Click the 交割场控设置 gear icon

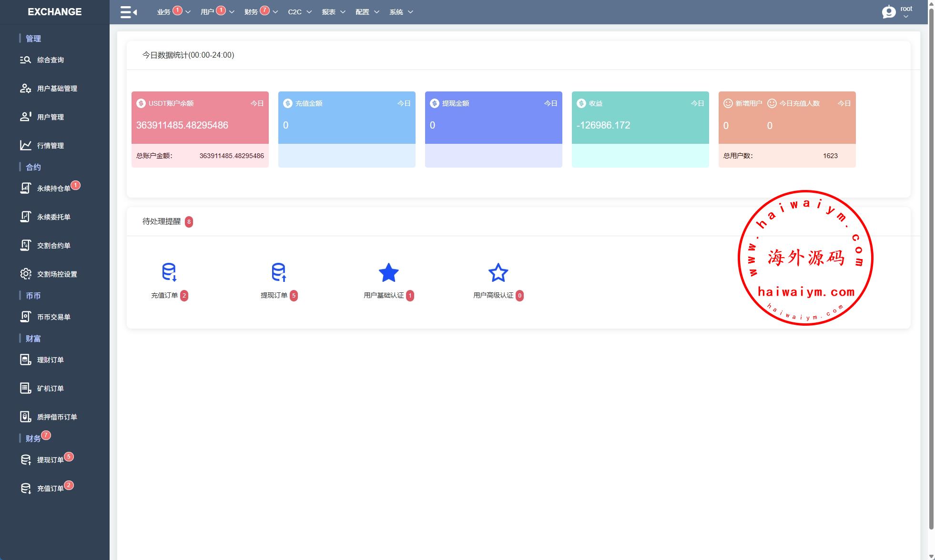[25, 274]
